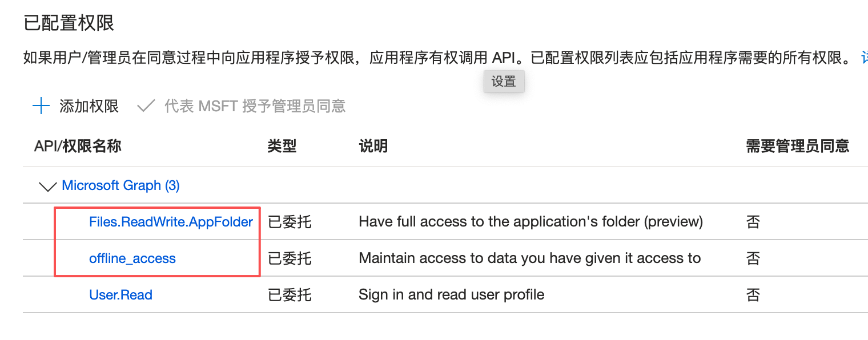Click the "Sign in and read user profile" description
This screenshot has width=868, height=340.
451,295
